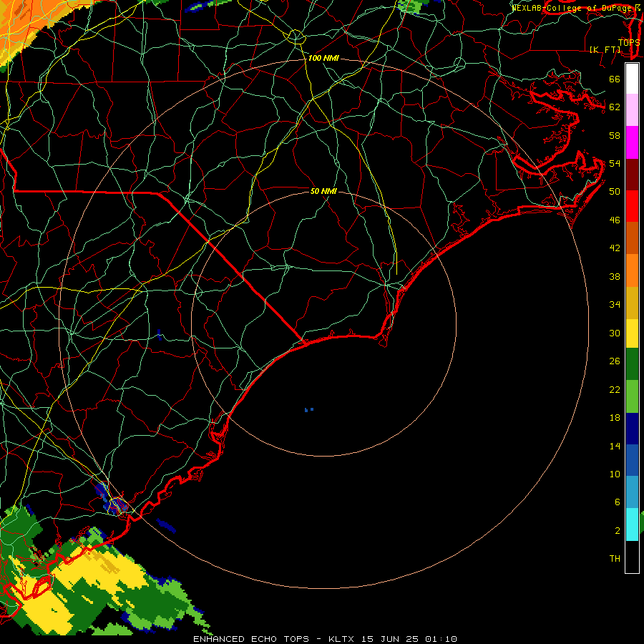Click the '30' legend value label

click(x=615, y=333)
